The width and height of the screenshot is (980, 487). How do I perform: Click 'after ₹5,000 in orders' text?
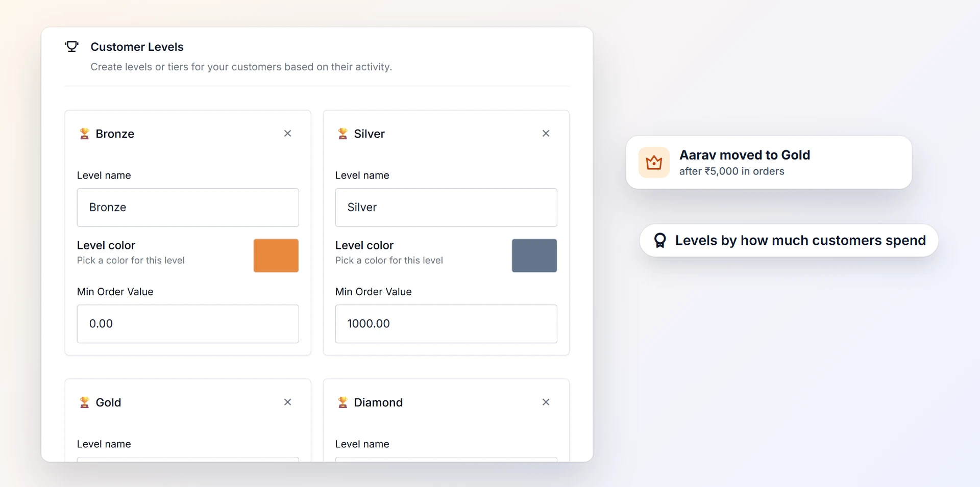(732, 171)
